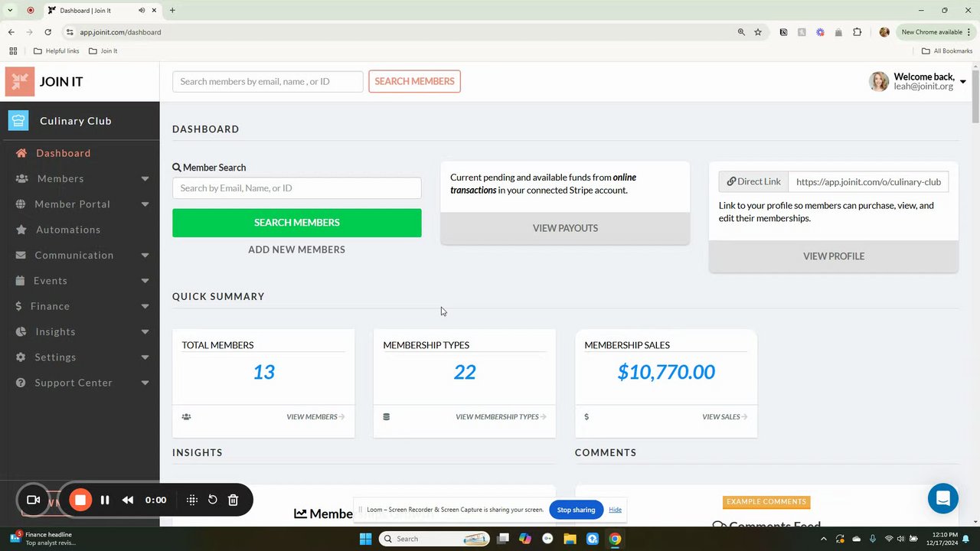The width and height of the screenshot is (980, 551).
Task: Click ADD NEW MEMBERS link
Action: (296, 249)
